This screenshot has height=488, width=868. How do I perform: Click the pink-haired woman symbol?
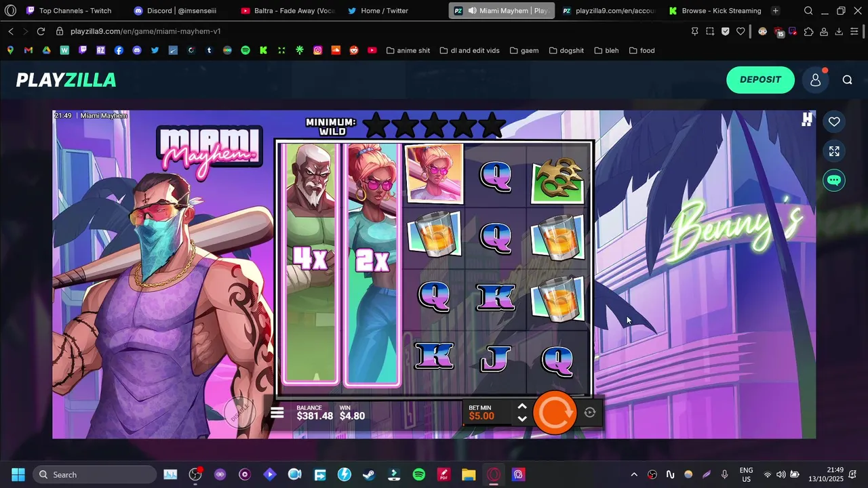pos(434,174)
